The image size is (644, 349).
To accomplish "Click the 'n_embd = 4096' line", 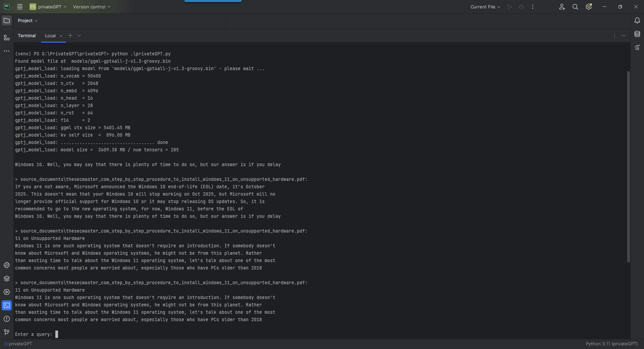I will coord(57,91).
